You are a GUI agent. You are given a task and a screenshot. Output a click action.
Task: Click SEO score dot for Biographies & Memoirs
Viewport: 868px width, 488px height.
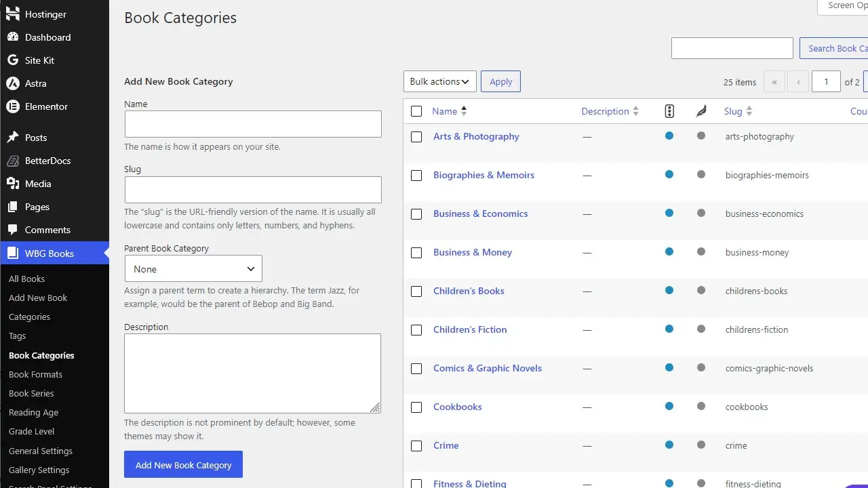(x=669, y=174)
